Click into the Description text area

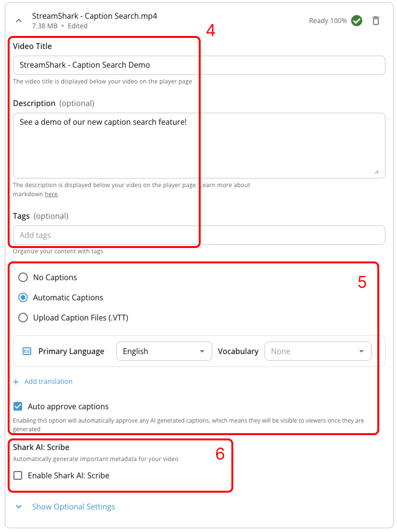199,145
